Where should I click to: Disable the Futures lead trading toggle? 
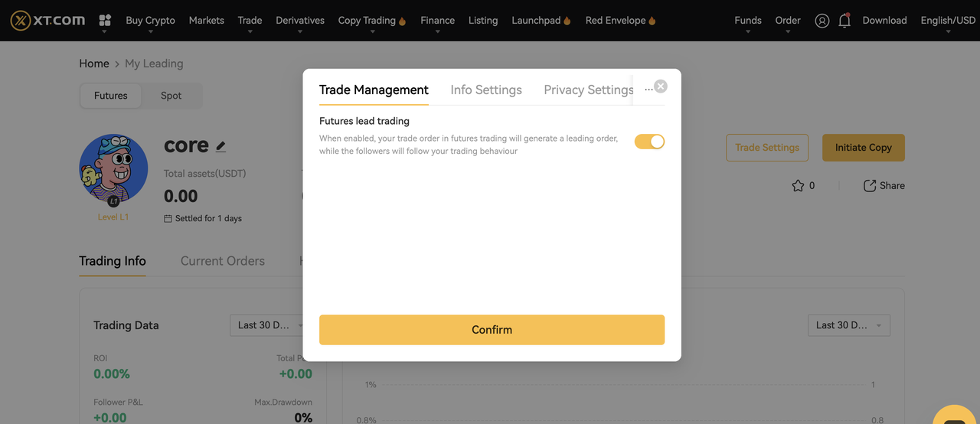click(649, 142)
